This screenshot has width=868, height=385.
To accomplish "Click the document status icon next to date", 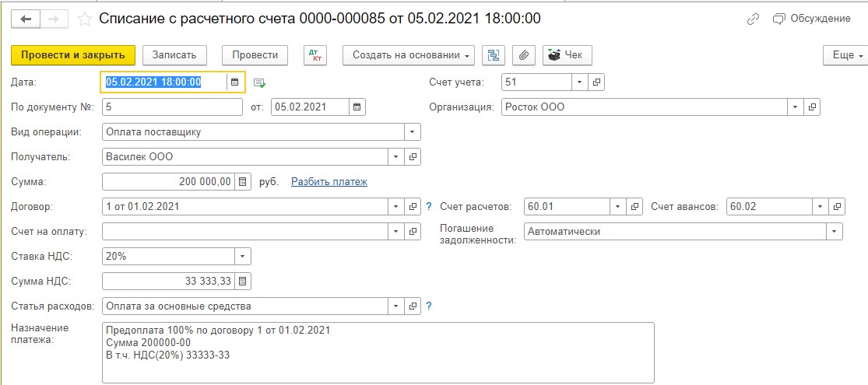I will [260, 82].
